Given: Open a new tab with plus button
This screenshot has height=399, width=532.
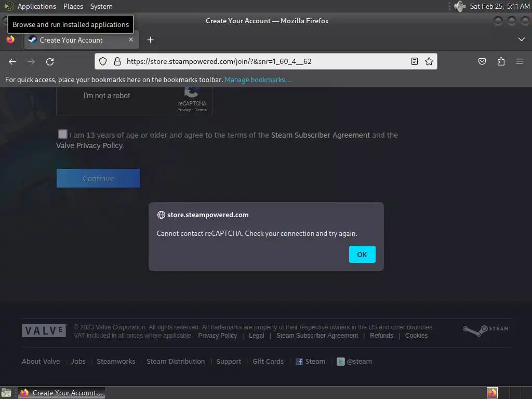Looking at the screenshot, I should pyautogui.click(x=150, y=40).
